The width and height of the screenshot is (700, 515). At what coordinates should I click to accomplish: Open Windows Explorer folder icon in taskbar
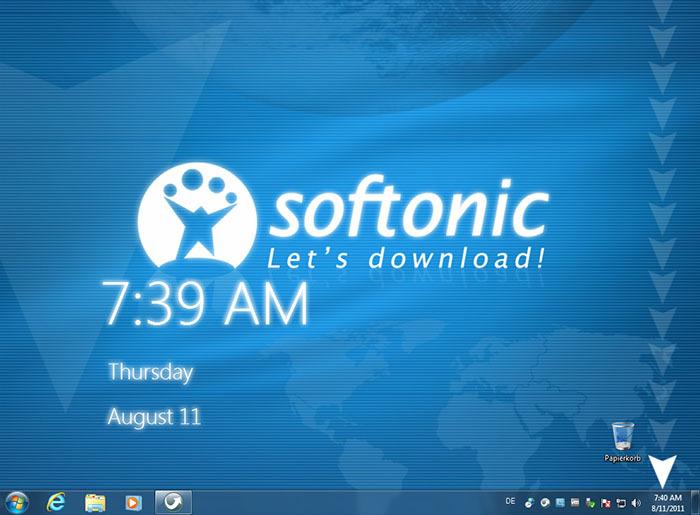(95, 503)
